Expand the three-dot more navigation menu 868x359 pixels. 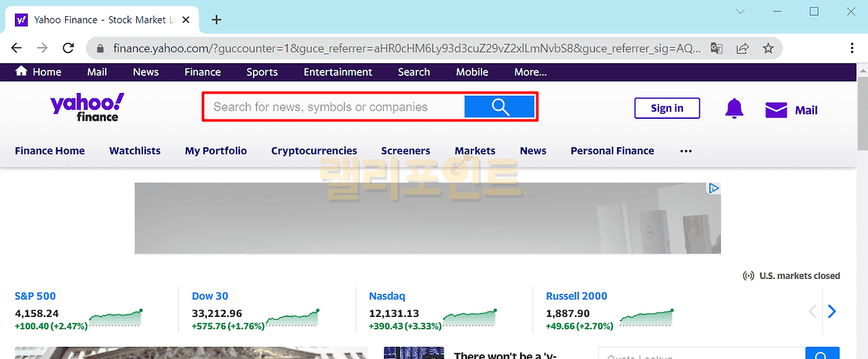(686, 151)
